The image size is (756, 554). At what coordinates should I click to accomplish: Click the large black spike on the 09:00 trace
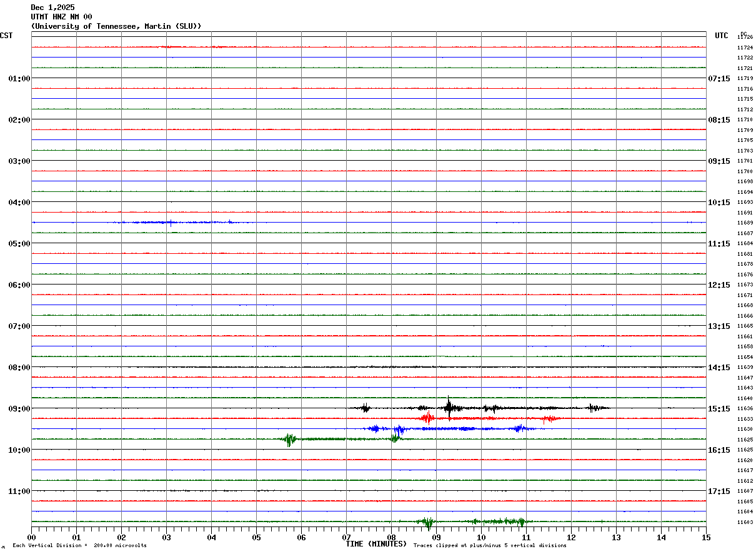point(449,408)
